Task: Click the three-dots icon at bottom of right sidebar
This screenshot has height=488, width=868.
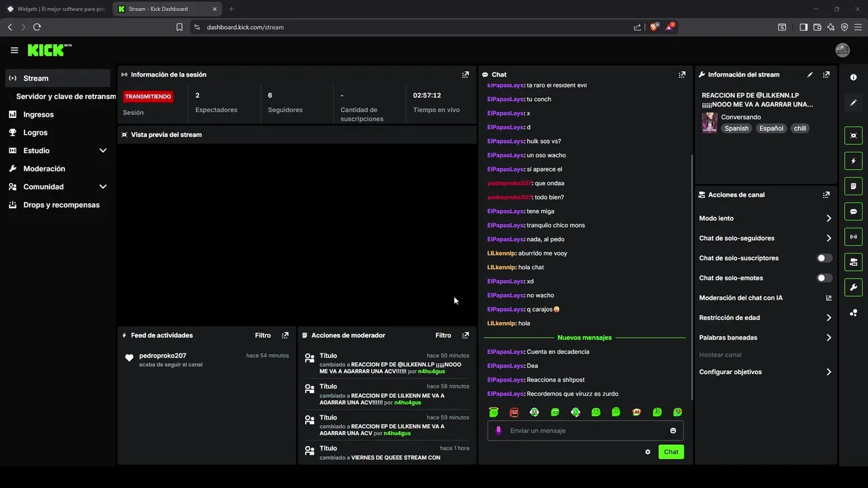Action: point(853,312)
